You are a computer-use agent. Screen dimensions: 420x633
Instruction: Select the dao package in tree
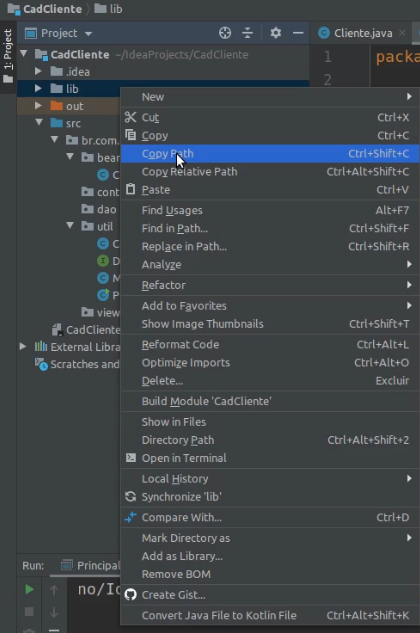point(107,210)
